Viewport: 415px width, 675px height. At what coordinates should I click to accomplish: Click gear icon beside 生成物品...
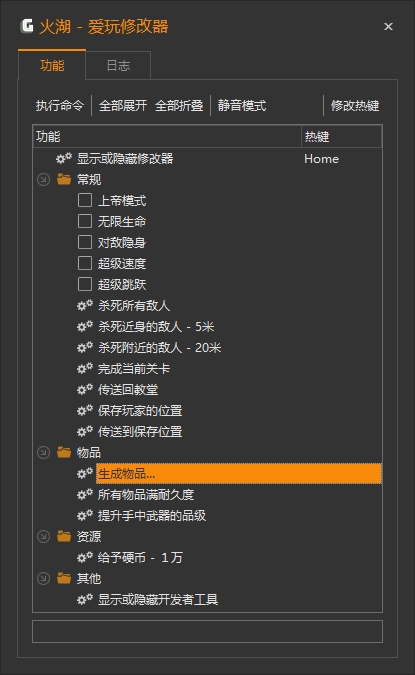(x=85, y=474)
